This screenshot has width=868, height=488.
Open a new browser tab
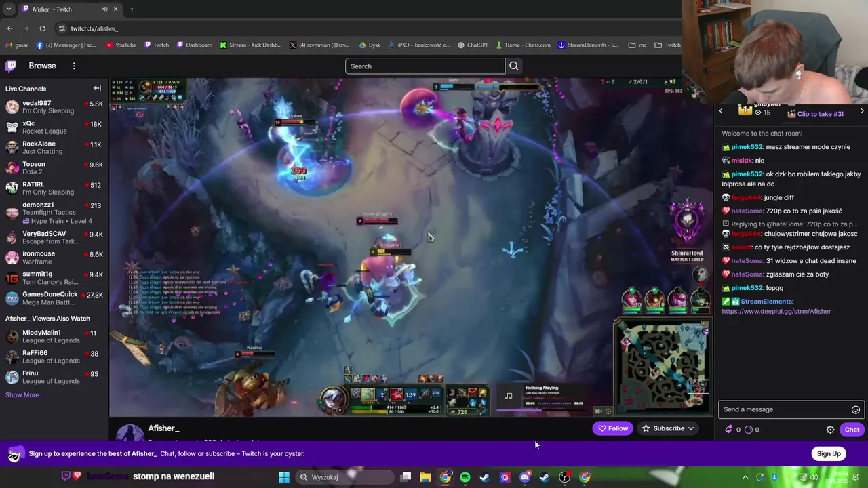pos(132,9)
